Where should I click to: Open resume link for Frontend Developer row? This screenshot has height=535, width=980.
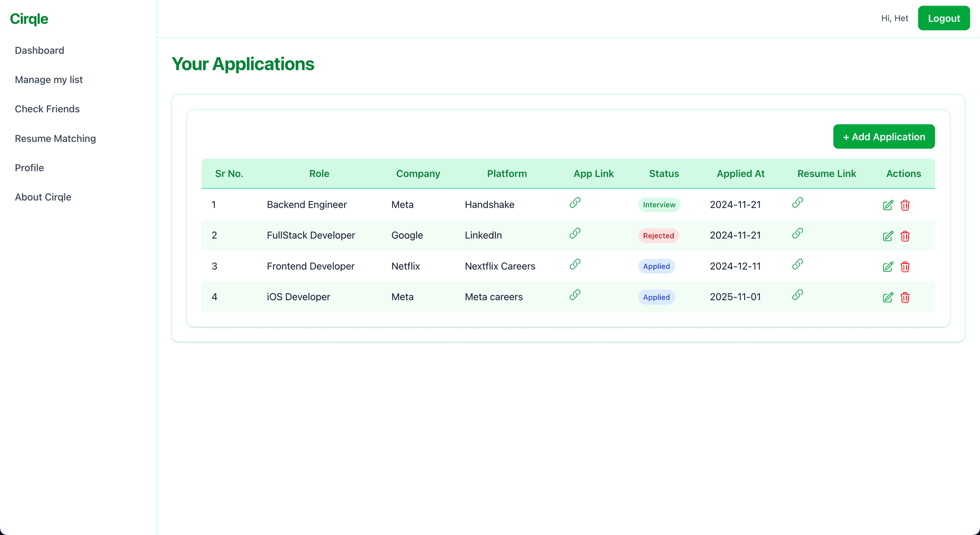pos(797,264)
